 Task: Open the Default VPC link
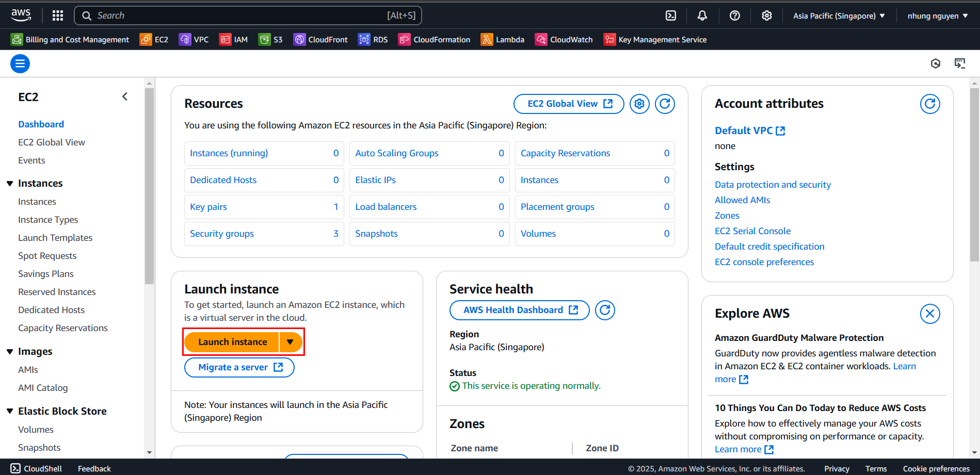(x=750, y=130)
